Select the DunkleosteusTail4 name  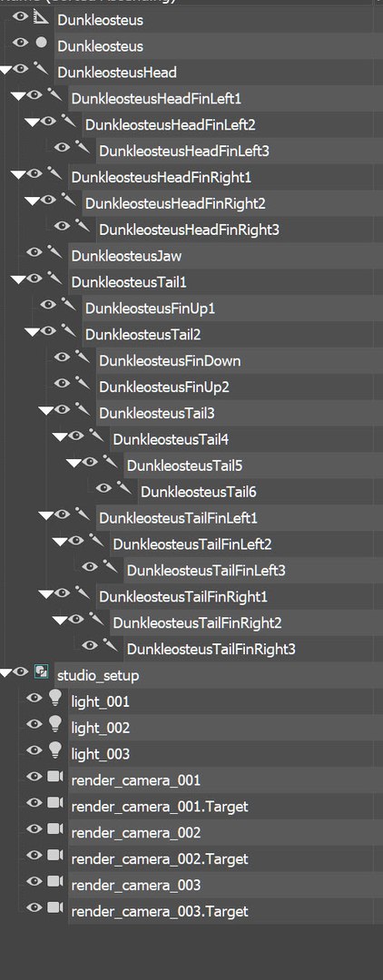(x=171, y=439)
